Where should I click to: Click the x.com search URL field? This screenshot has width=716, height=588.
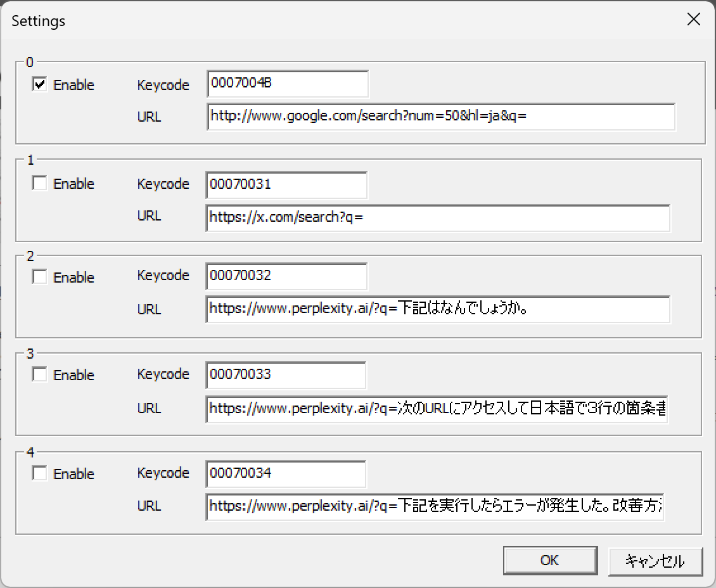tap(438, 217)
